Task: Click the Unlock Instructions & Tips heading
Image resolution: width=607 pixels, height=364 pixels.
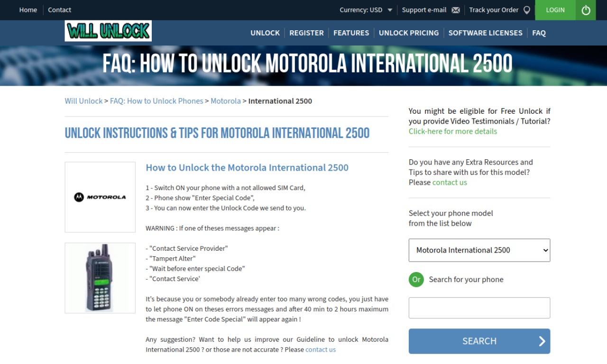Action: click(x=217, y=133)
